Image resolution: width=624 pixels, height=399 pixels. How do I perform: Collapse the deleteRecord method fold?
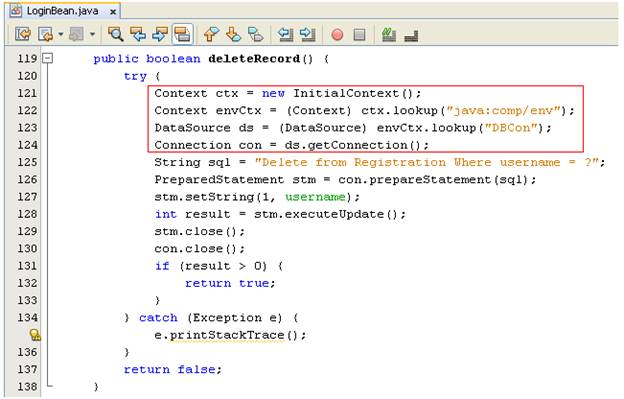(x=47, y=58)
